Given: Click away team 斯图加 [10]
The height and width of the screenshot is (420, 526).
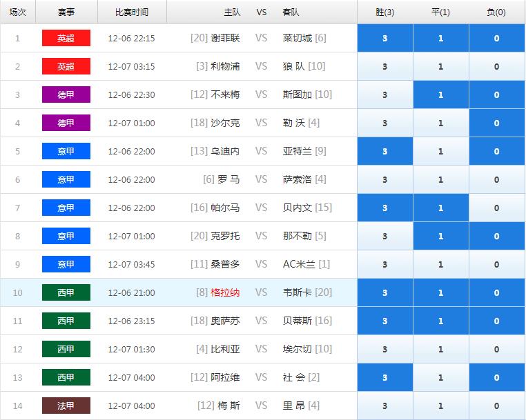Looking at the screenshot, I should tap(307, 95).
